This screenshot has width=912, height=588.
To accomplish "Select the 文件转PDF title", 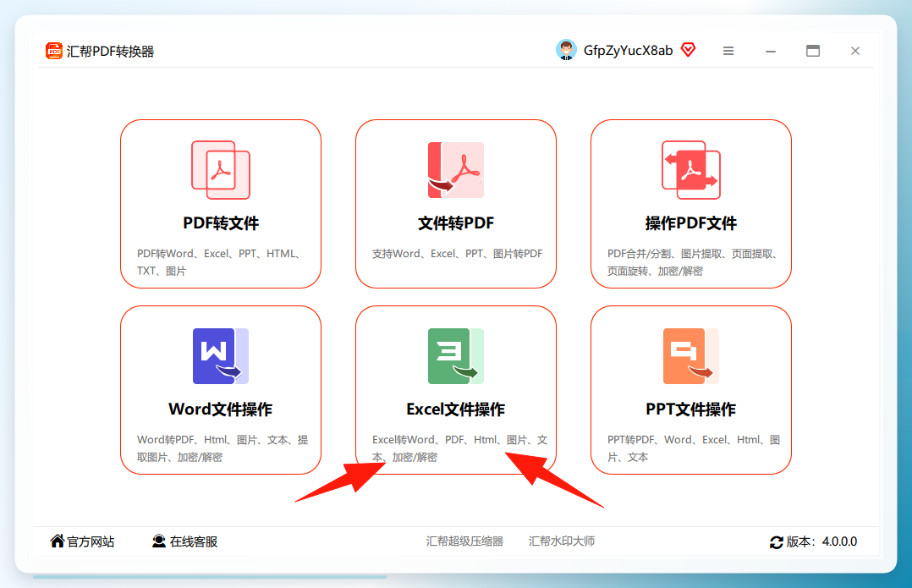I will 456,223.
